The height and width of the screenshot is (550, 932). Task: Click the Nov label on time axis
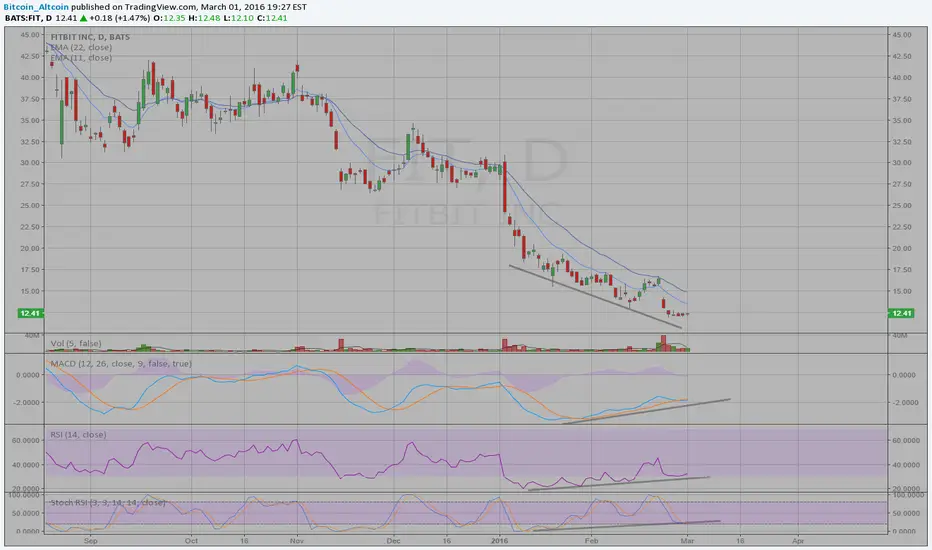[x=297, y=541]
